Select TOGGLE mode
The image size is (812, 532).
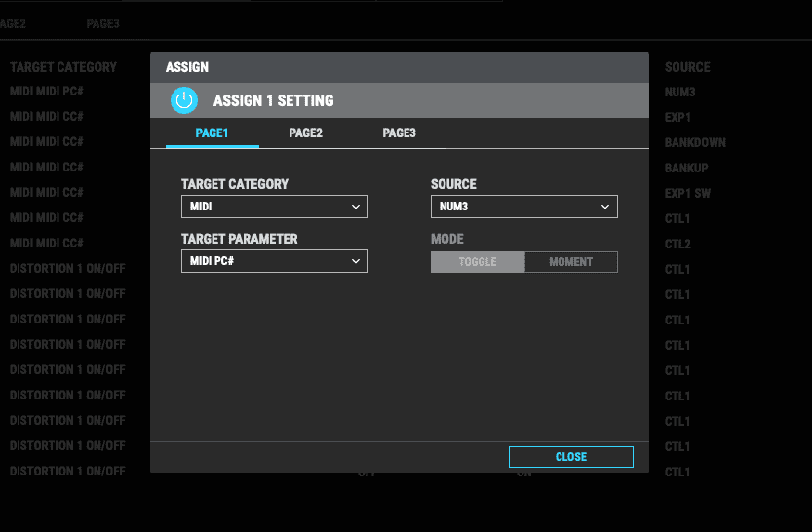point(478,262)
